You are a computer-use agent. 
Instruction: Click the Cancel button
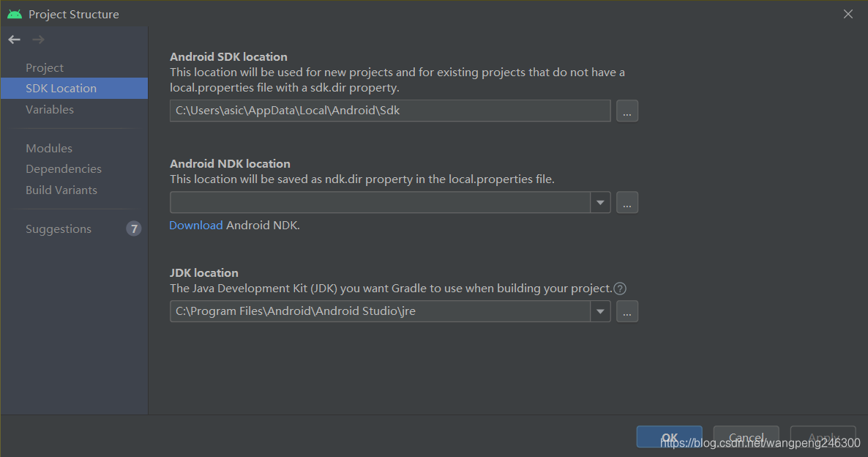click(x=747, y=436)
